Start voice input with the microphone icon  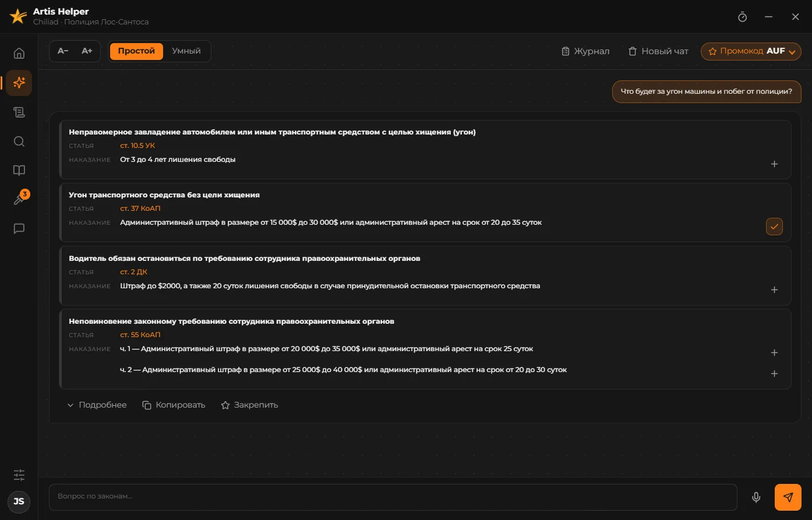(756, 497)
